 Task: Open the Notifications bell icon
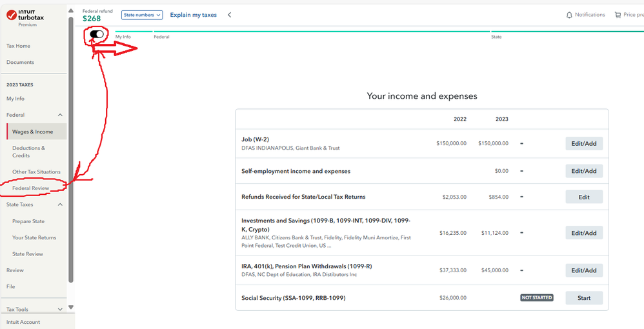(x=569, y=15)
